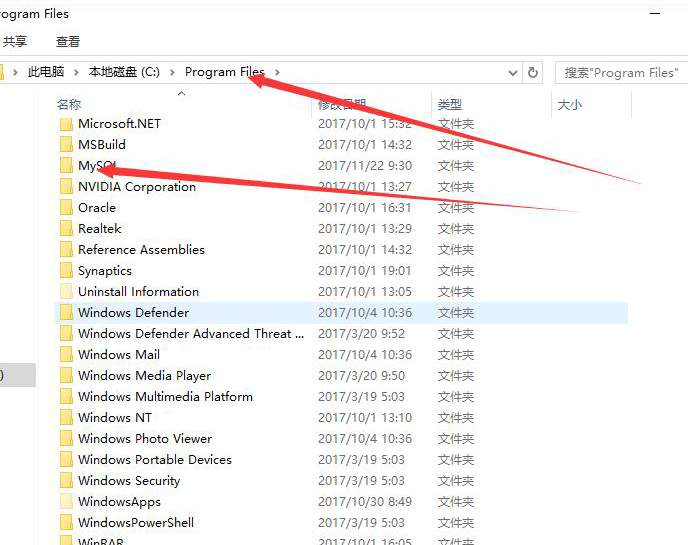Open the address bar history dropdown

513,72
